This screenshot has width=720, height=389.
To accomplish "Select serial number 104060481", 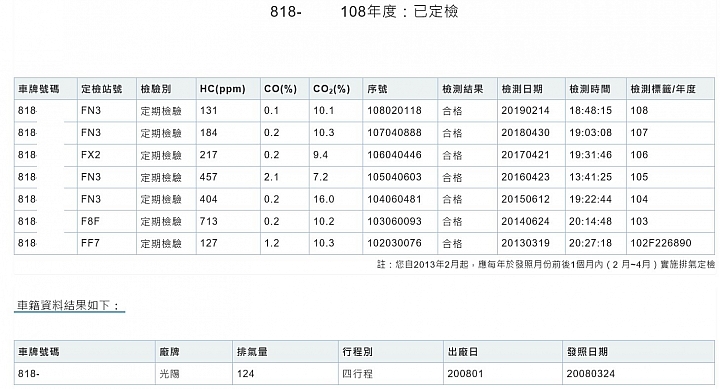I will [394, 199].
